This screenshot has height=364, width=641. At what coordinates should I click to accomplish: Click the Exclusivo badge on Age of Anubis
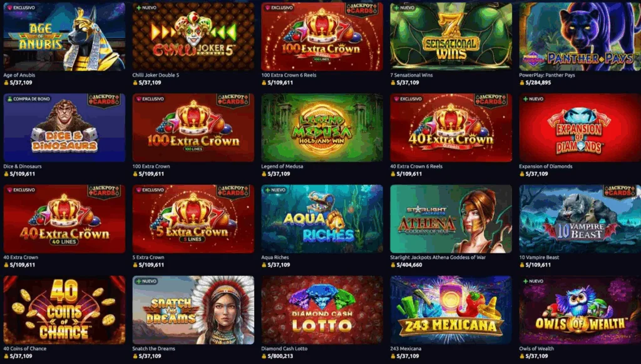coord(21,8)
